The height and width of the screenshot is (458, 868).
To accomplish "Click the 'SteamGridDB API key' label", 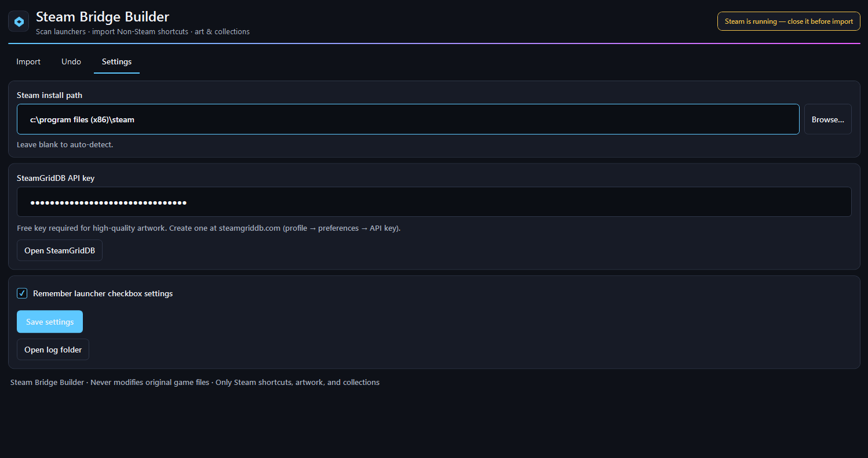I will [x=56, y=178].
